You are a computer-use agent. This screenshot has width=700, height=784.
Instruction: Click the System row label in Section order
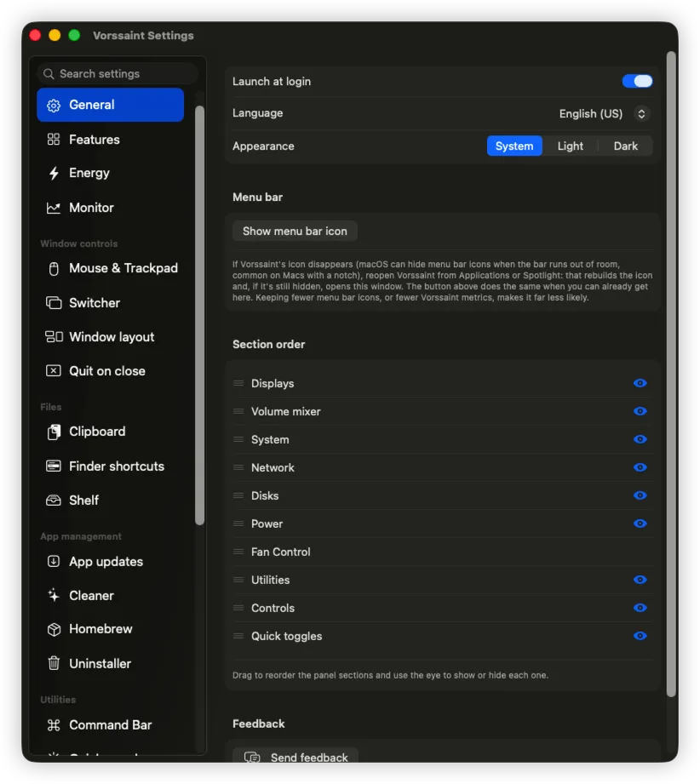click(x=270, y=440)
